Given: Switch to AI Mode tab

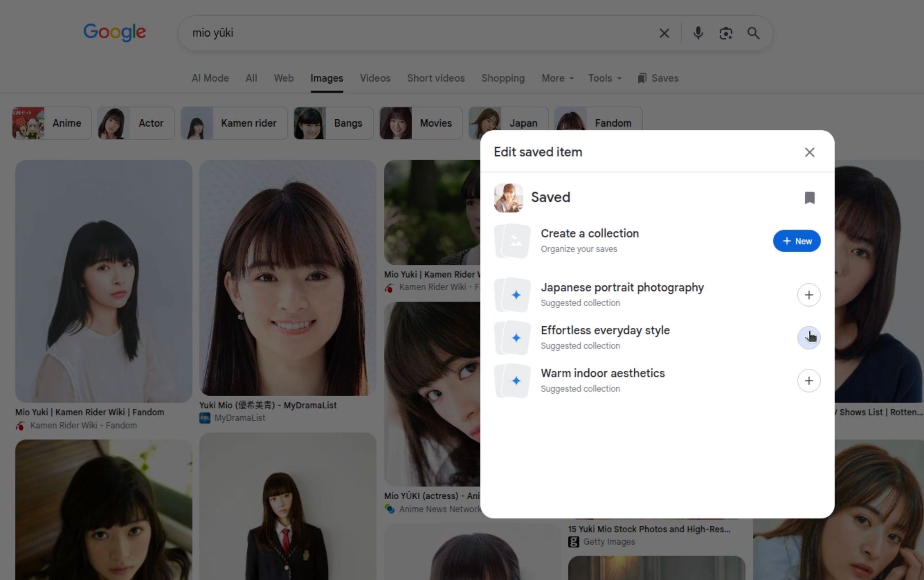Looking at the screenshot, I should (x=210, y=78).
